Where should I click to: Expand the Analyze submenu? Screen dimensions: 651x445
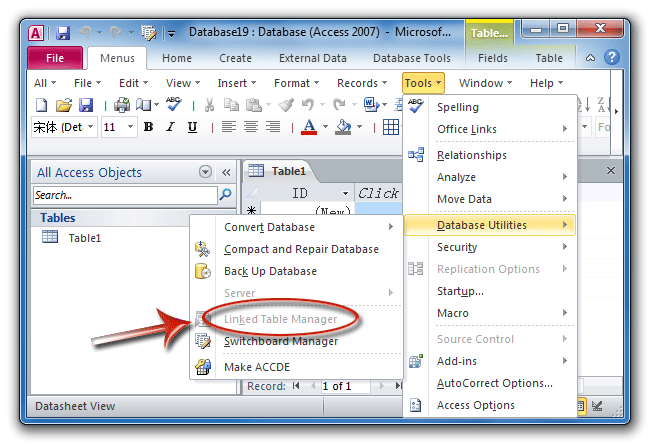pos(490,177)
